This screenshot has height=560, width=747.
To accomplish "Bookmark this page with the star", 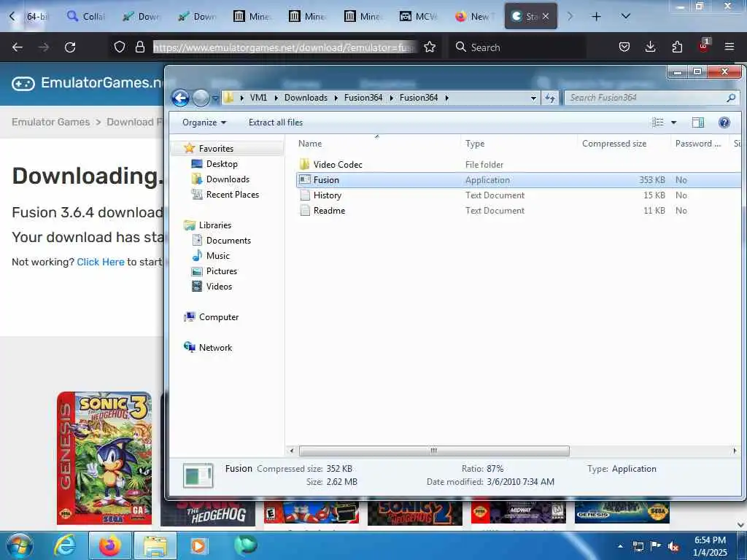I will (x=430, y=47).
